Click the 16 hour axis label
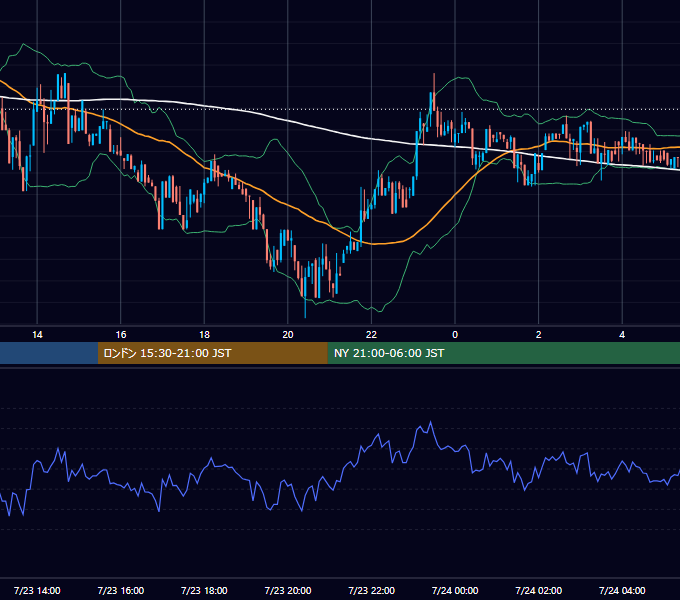This screenshot has height=600, width=680. tap(121, 335)
